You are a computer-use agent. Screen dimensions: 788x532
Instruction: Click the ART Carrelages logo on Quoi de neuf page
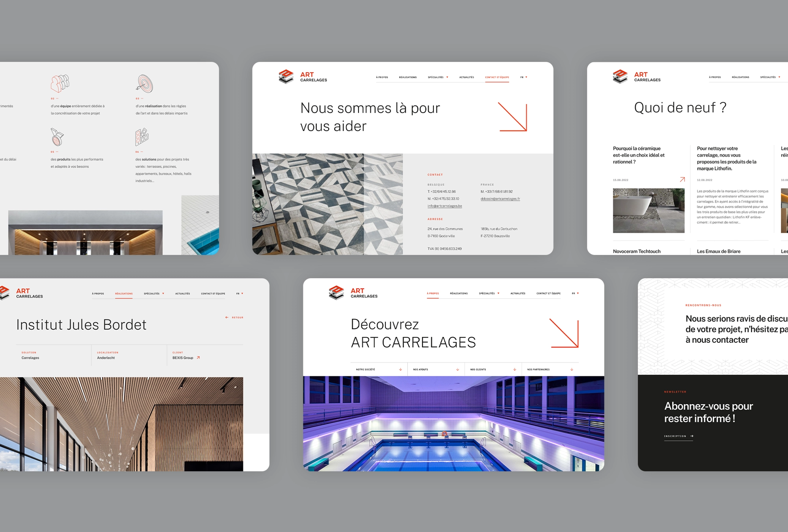636,77
